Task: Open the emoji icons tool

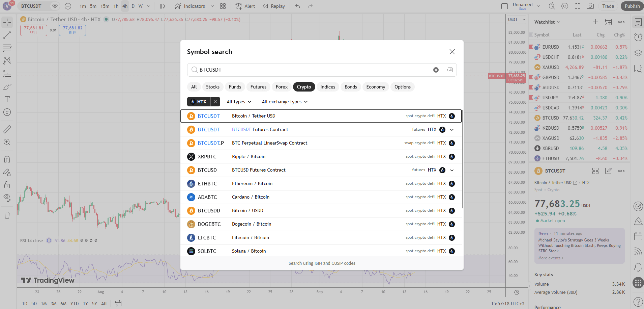Action: pos(7,112)
